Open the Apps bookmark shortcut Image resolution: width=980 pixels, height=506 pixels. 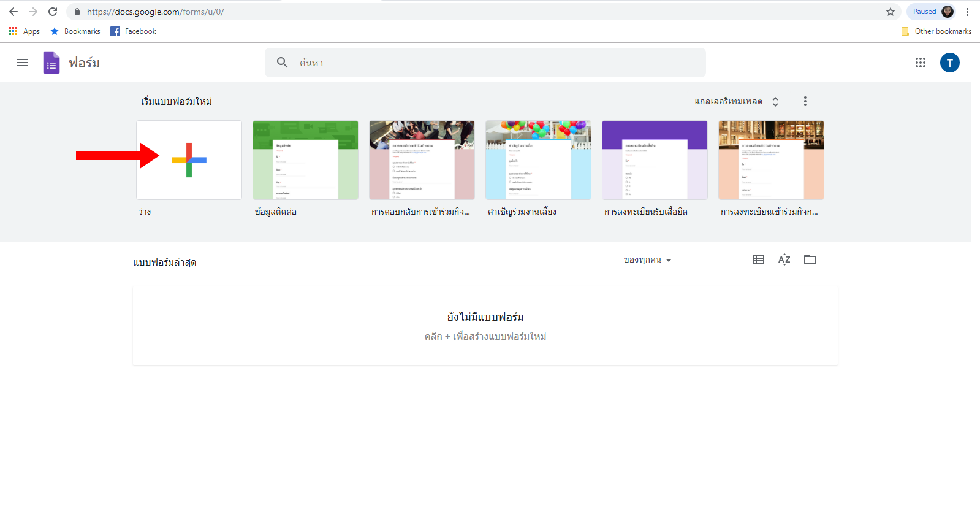(25, 31)
